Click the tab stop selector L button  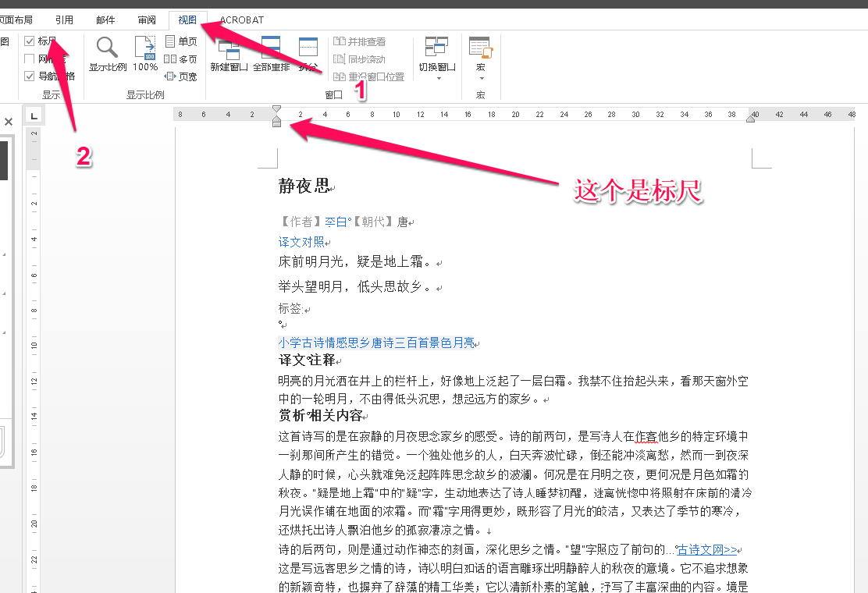click(x=34, y=115)
